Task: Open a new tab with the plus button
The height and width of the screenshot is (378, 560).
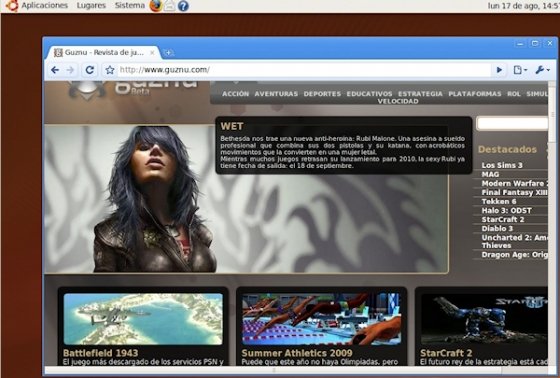Action: tap(168, 53)
